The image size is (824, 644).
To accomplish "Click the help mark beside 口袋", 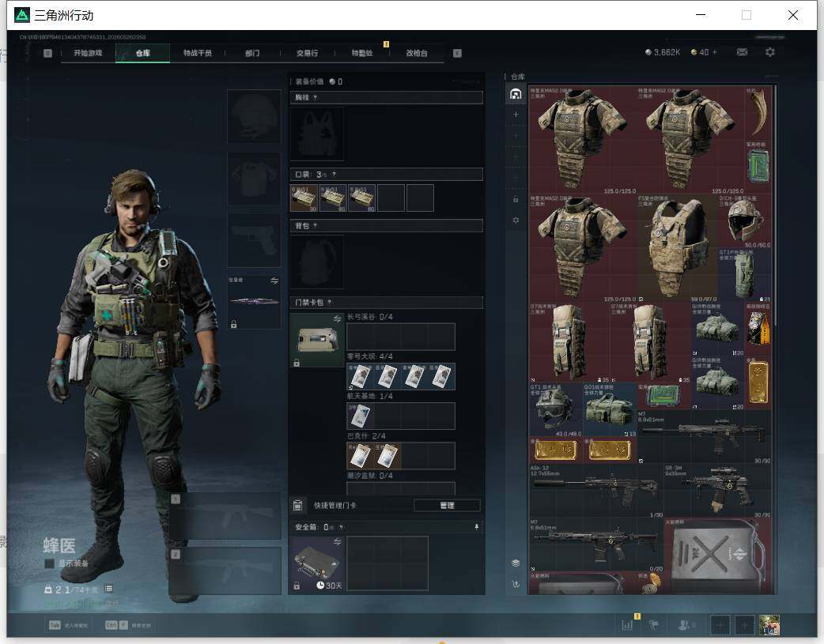I will tap(334, 175).
